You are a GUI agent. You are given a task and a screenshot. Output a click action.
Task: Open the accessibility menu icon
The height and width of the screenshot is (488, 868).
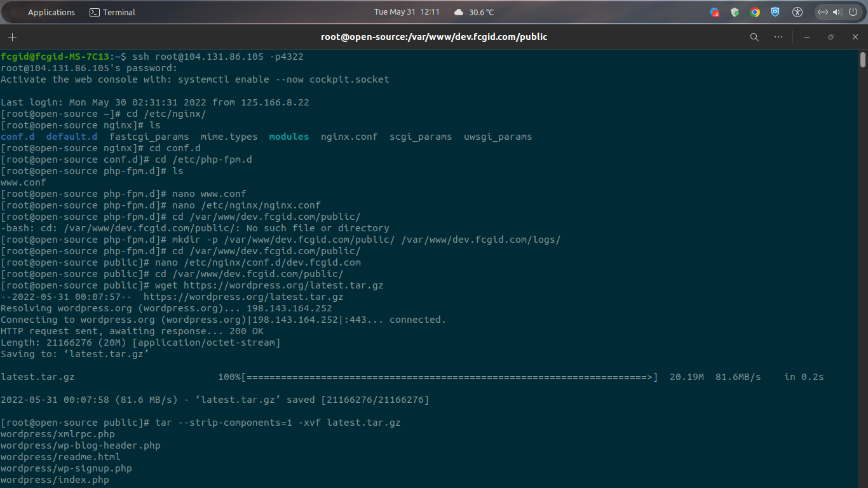click(x=797, y=12)
